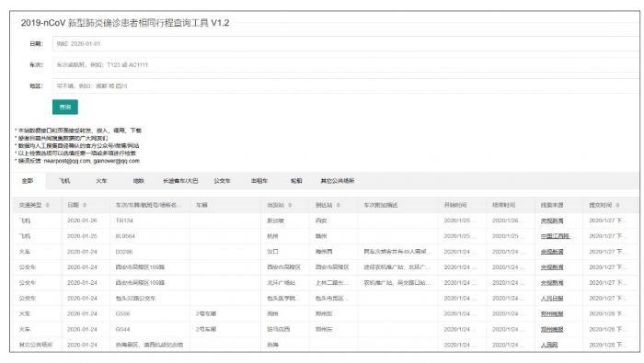Viewport: 644px width, 363px height.
Task: Focus the 车次 train/flight number input
Action: pos(346,65)
